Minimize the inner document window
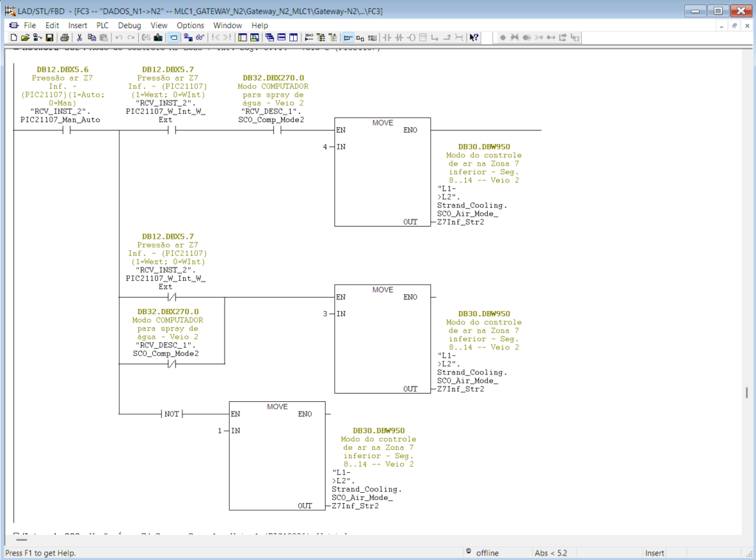The height and width of the screenshot is (560, 756). 721,26
